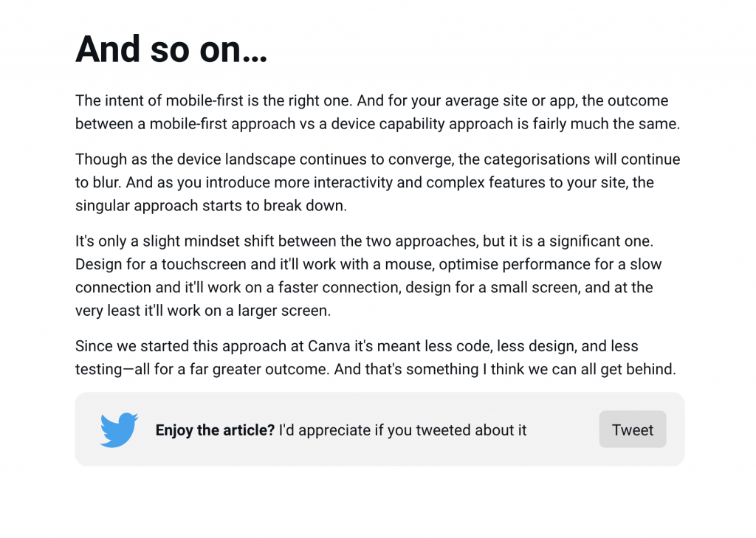756x538 pixels.
Task: Click the bold 'Enjoy the article?' text
Action: pyautogui.click(x=215, y=430)
